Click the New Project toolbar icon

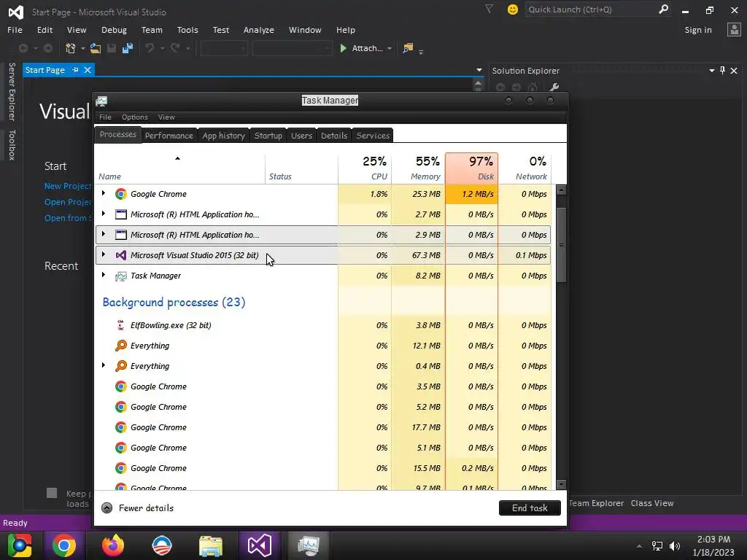pos(70,48)
